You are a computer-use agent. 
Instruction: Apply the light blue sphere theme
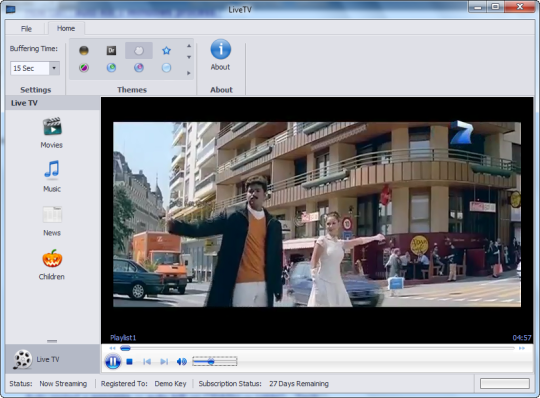pyautogui.click(x=166, y=67)
